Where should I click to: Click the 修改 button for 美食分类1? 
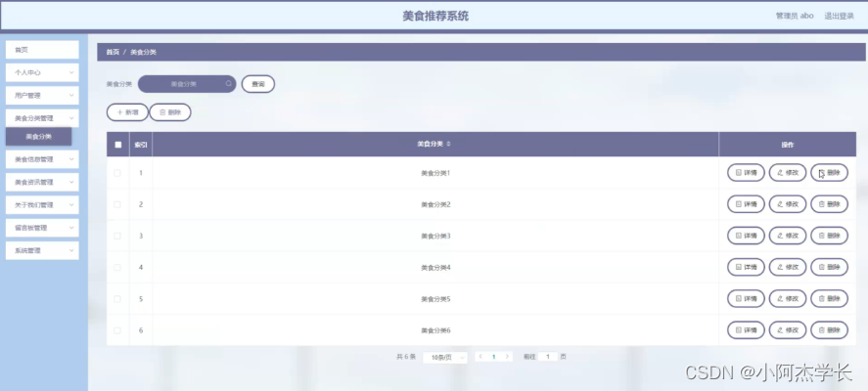pos(788,173)
